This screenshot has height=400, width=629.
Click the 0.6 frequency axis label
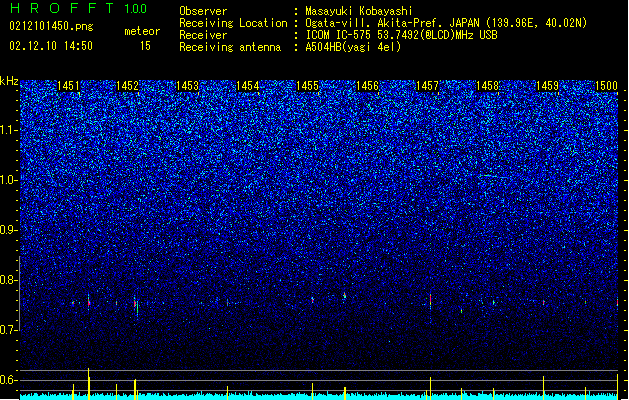click(9, 380)
